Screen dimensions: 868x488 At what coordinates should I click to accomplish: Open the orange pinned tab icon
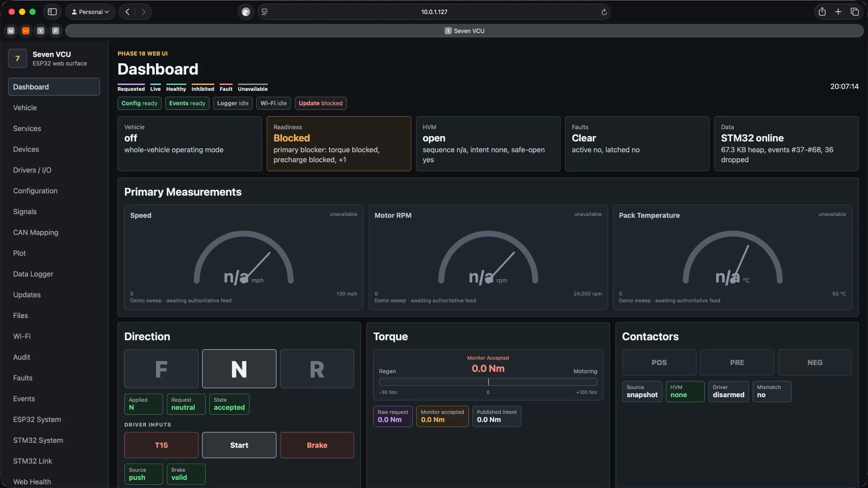pyautogui.click(x=26, y=31)
